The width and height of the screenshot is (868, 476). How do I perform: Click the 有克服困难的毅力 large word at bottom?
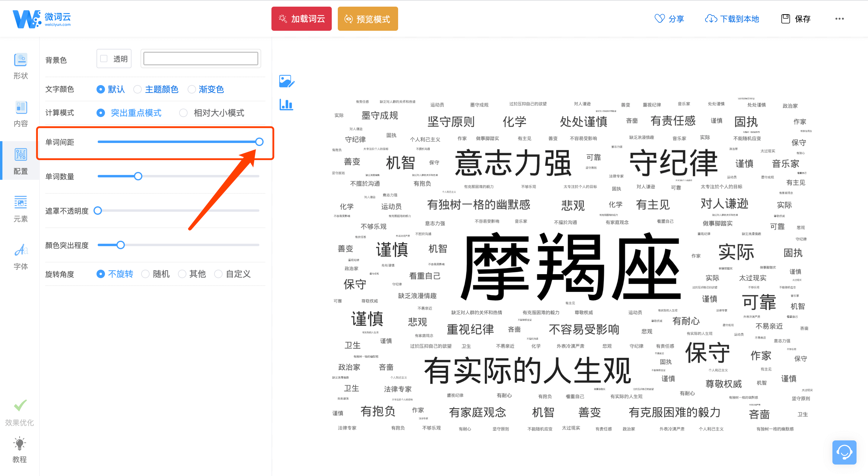tap(674, 412)
